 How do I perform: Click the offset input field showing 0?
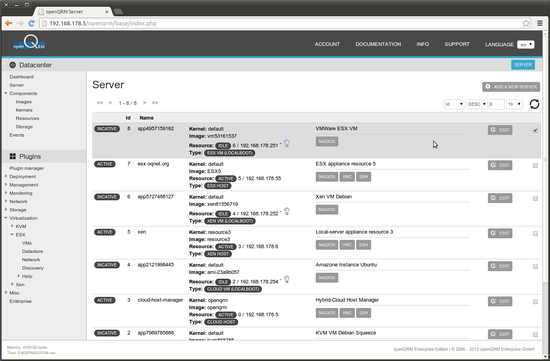[x=497, y=104]
